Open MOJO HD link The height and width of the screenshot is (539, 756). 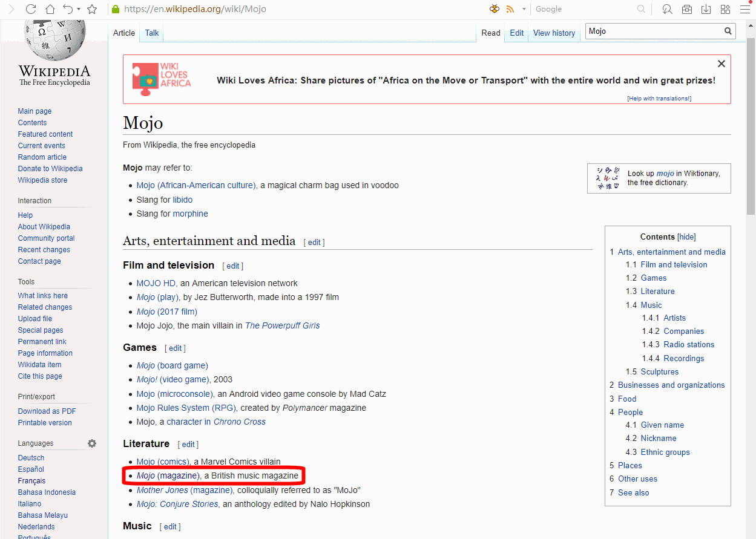coord(157,283)
